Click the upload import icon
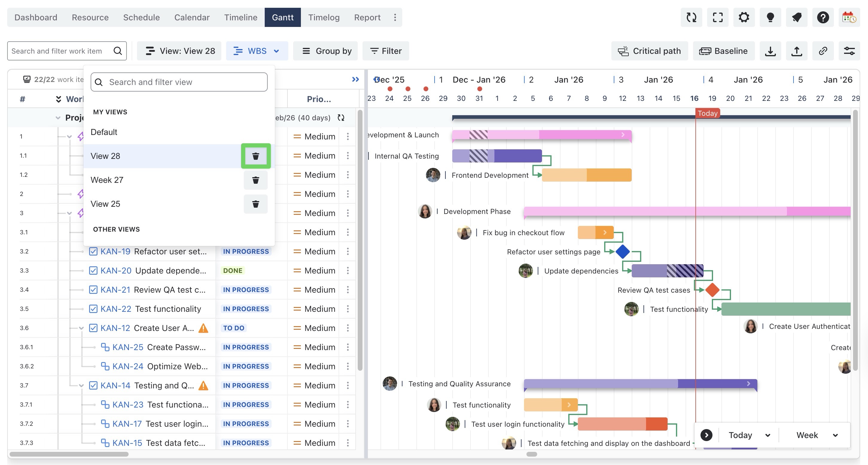Viewport: 868px width, 465px height. [x=796, y=51]
